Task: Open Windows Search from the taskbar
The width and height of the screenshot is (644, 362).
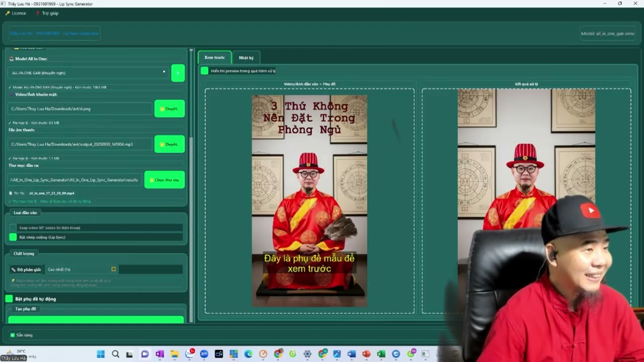Action: click(115, 354)
